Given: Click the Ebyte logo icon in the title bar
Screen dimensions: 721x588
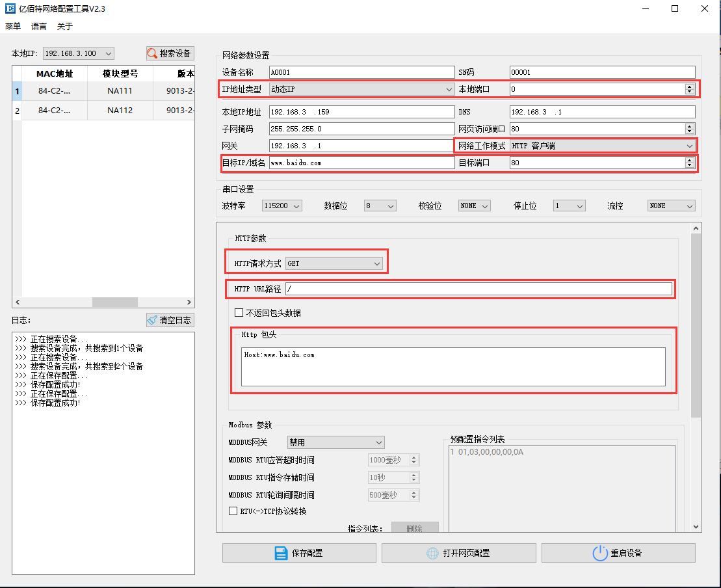Looking at the screenshot, I should 10,8.
